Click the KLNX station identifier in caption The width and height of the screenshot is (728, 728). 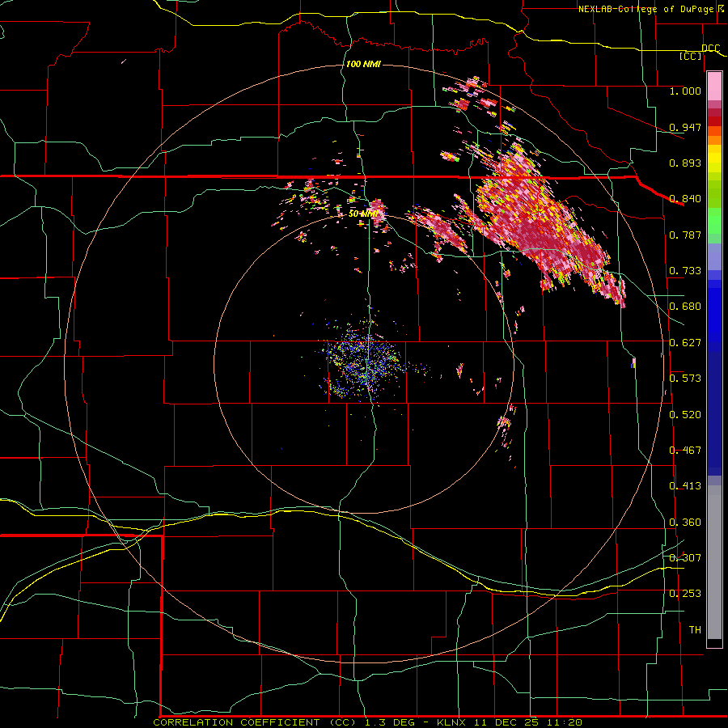452,722
